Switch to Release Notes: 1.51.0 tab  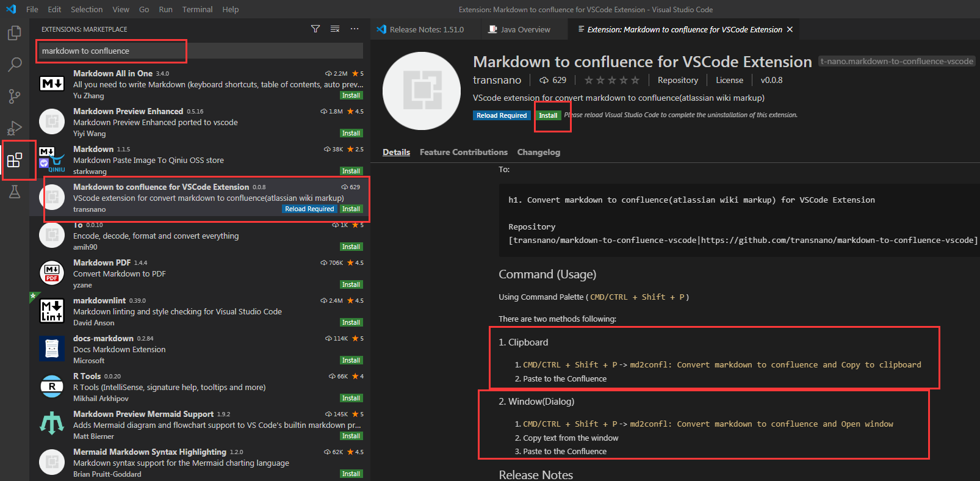click(425, 29)
